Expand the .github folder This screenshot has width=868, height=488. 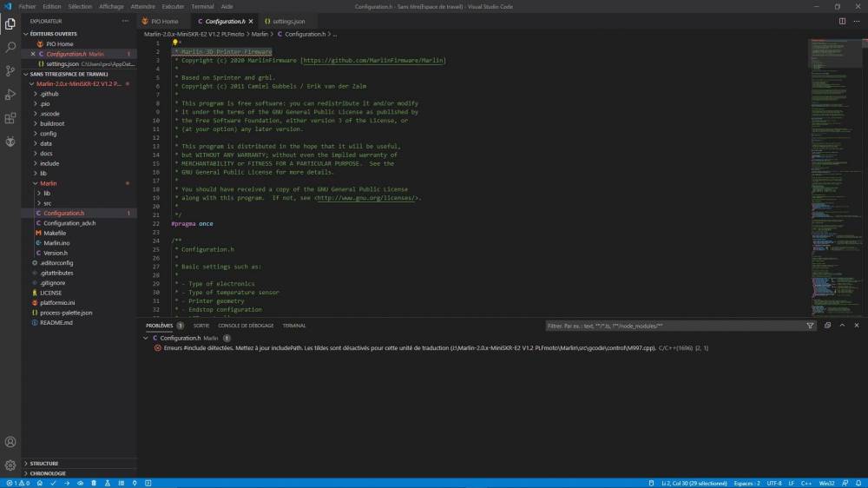(x=36, y=94)
